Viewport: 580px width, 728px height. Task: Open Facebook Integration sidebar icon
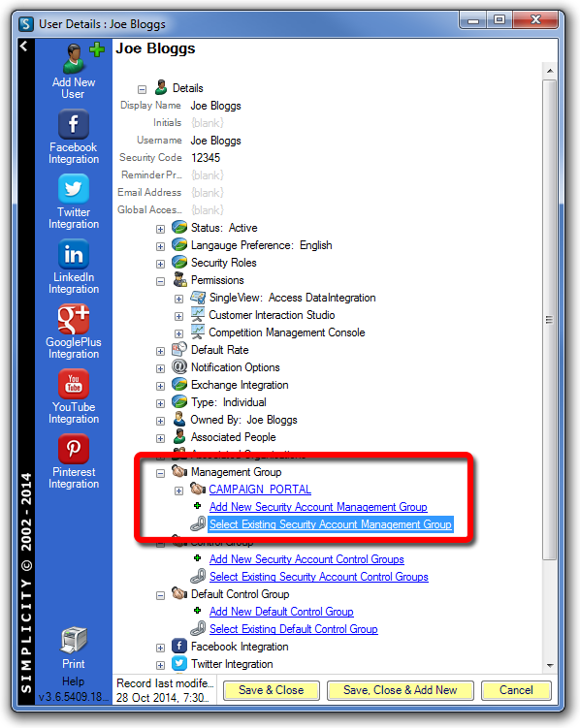pos(74,124)
